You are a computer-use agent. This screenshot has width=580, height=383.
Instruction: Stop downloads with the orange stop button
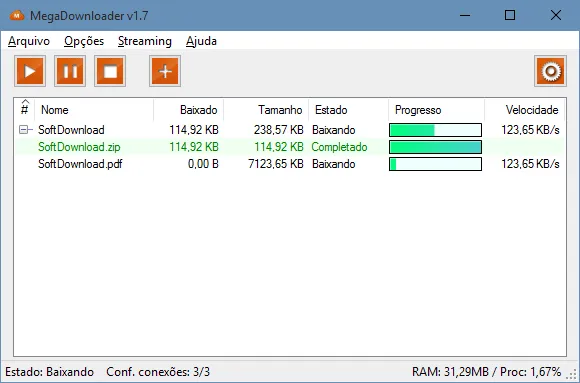coord(110,71)
